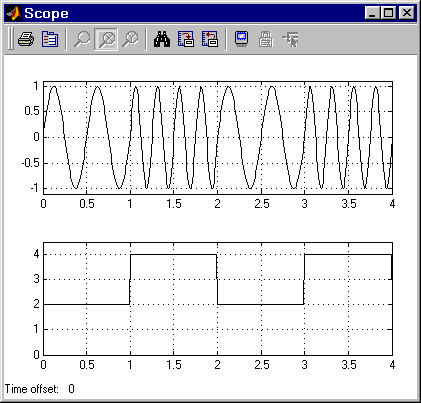Toggle the Zoom X-axis tool
The width and height of the screenshot is (421, 403).
[x=106, y=39]
